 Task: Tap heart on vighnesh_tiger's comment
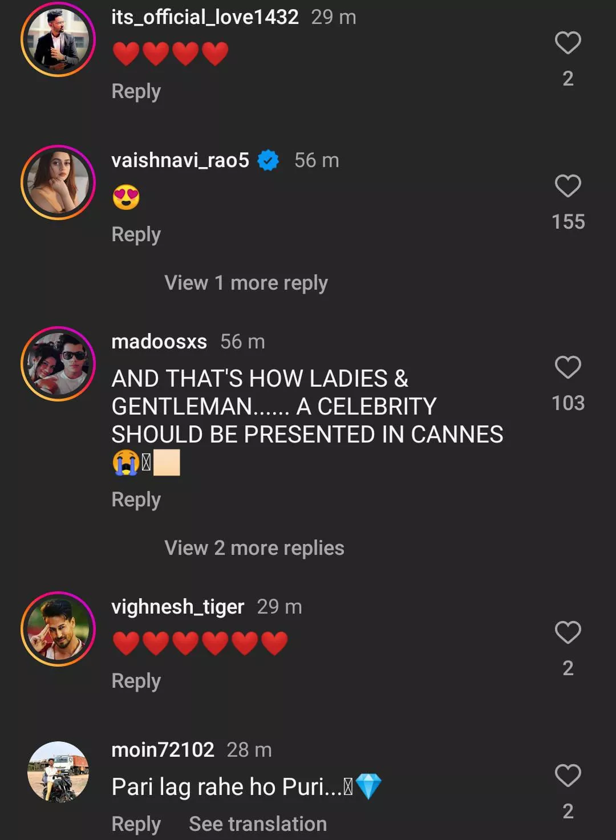coord(568,632)
